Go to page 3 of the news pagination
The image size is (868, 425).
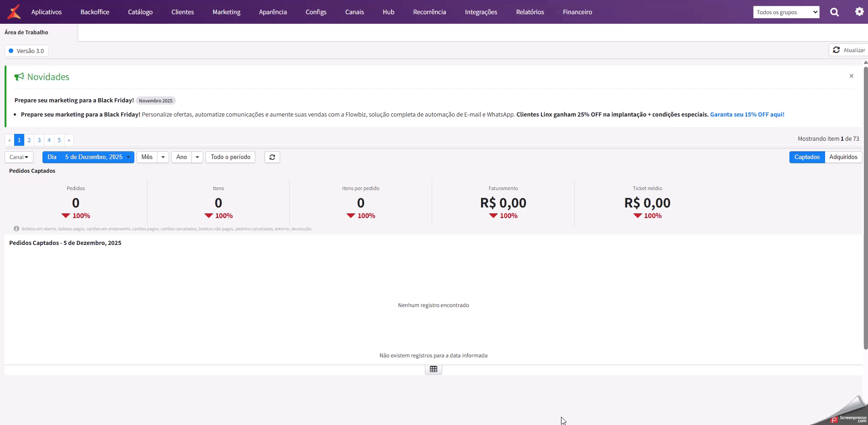coord(39,140)
